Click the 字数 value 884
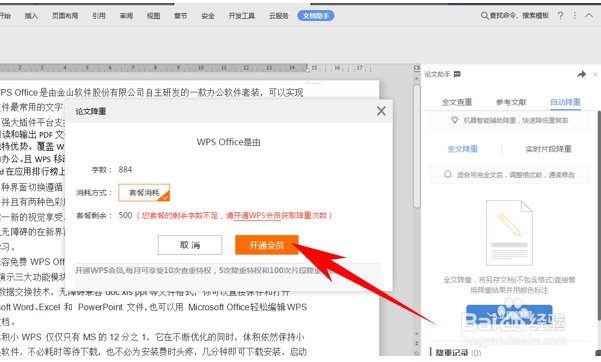Viewport: 601px width, 362px height. click(125, 169)
